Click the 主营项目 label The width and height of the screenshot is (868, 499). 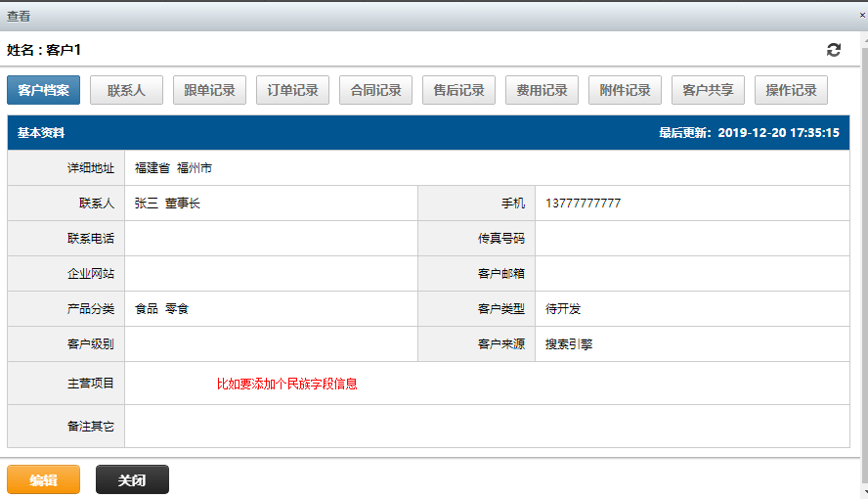[x=91, y=384]
